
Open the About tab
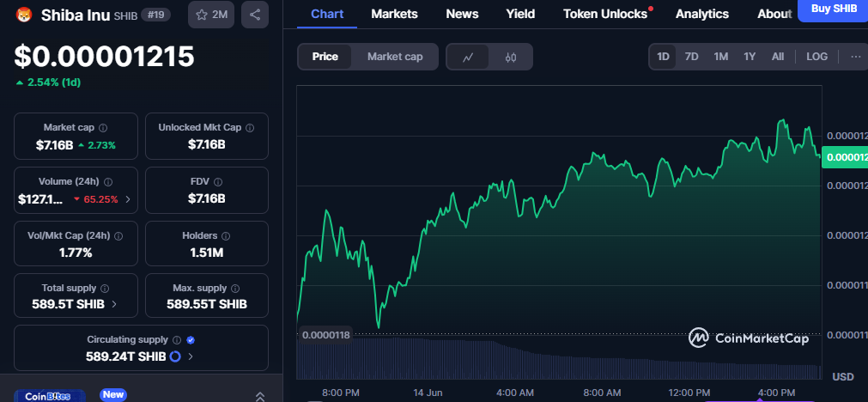(x=774, y=14)
